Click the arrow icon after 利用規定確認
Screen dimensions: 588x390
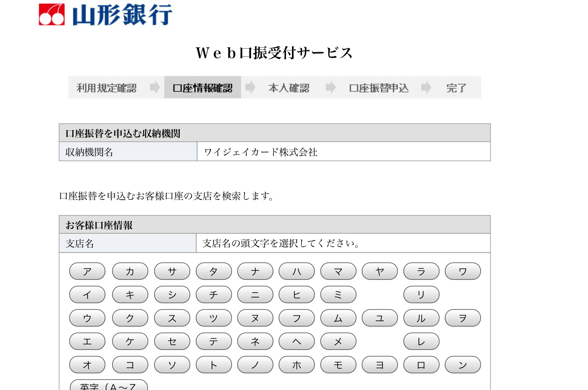pos(155,87)
